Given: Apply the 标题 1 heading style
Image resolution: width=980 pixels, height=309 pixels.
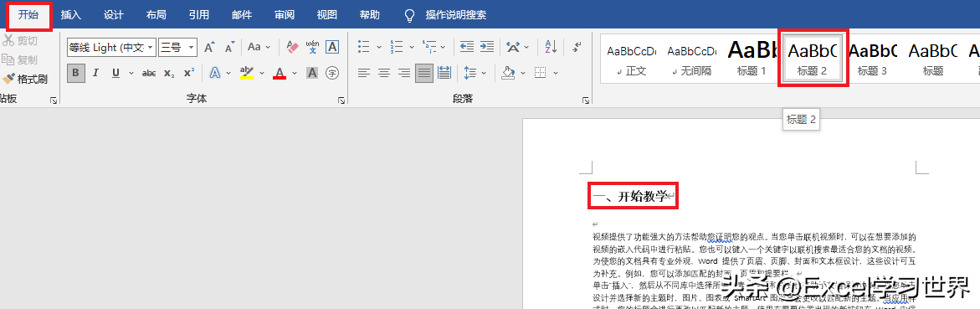Looking at the screenshot, I should coord(752,58).
